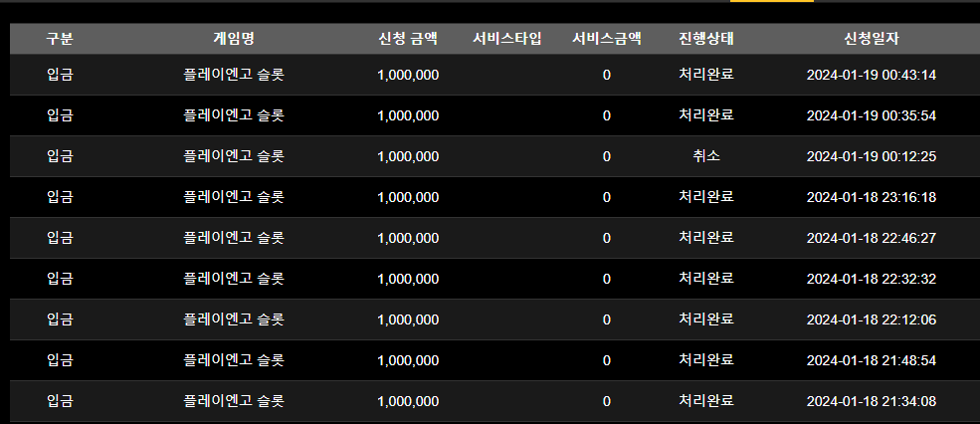Select the row dated 2024-01-19 00:35:54
Viewport: 980px width, 424px height.
[x=495, y=115]
